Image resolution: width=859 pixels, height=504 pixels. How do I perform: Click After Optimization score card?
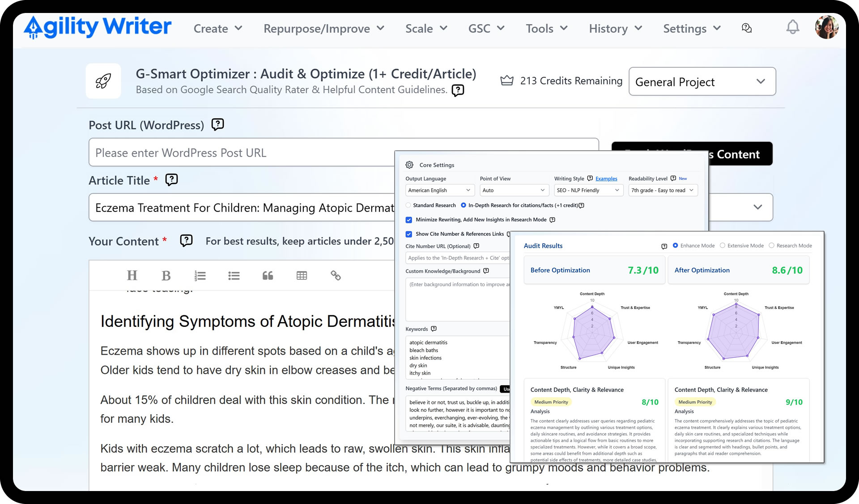738,270
